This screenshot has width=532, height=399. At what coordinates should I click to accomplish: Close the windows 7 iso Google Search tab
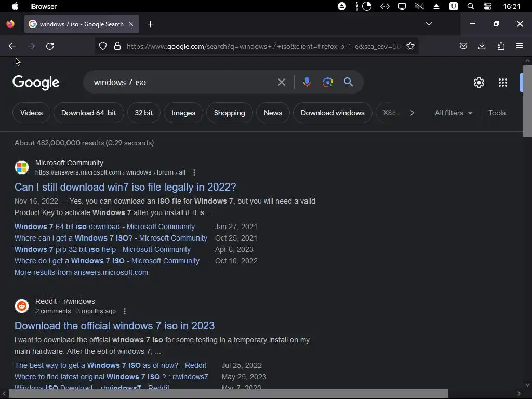pyautogui.click(x=131, y=24)
